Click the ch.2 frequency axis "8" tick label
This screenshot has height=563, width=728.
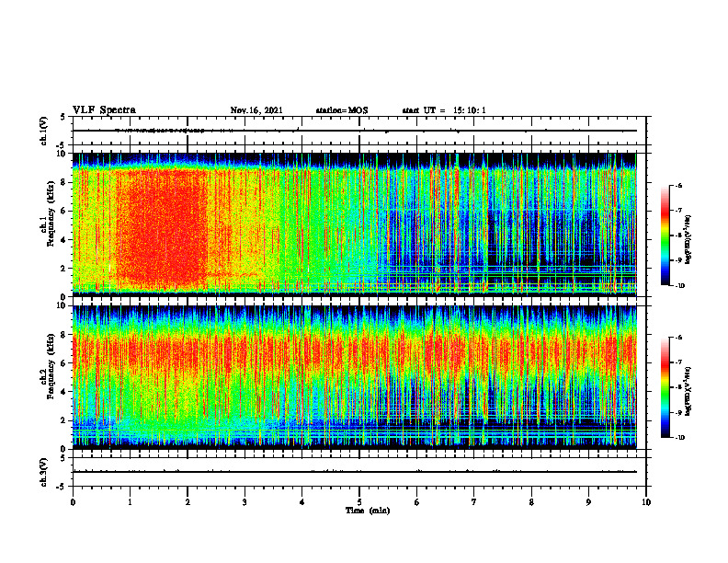[x=64, y=335]
